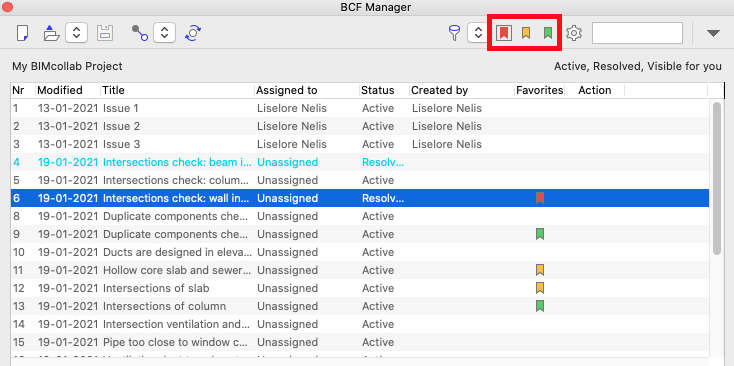
Task: Select Intersections check: column issue row
Action: [x=360, y=180]
